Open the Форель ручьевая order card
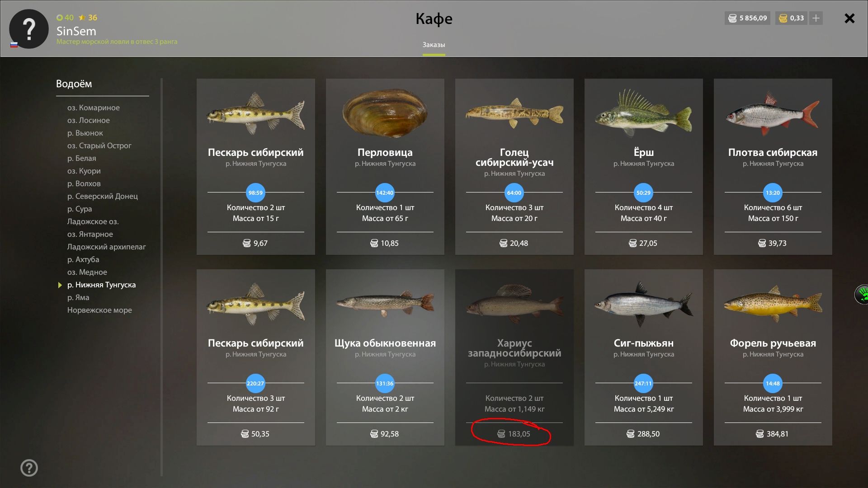This screenshot has width=868, height=488. point(773,357)
